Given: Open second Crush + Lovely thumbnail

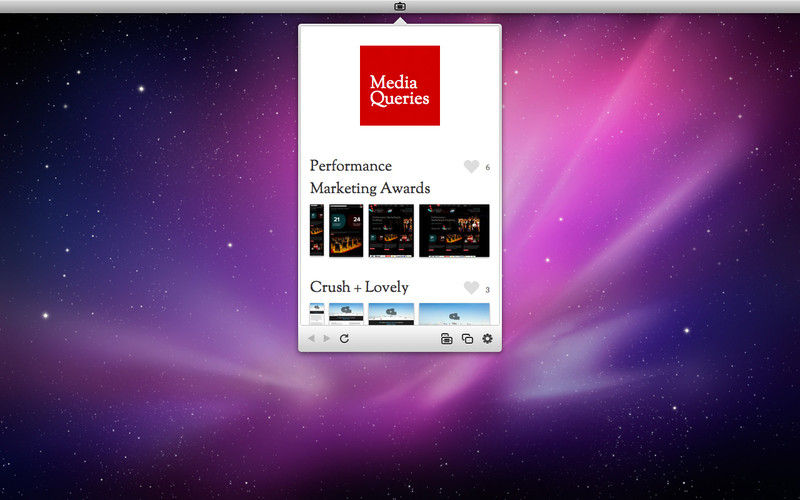Looking at the screenshot, I should point(346,314).
